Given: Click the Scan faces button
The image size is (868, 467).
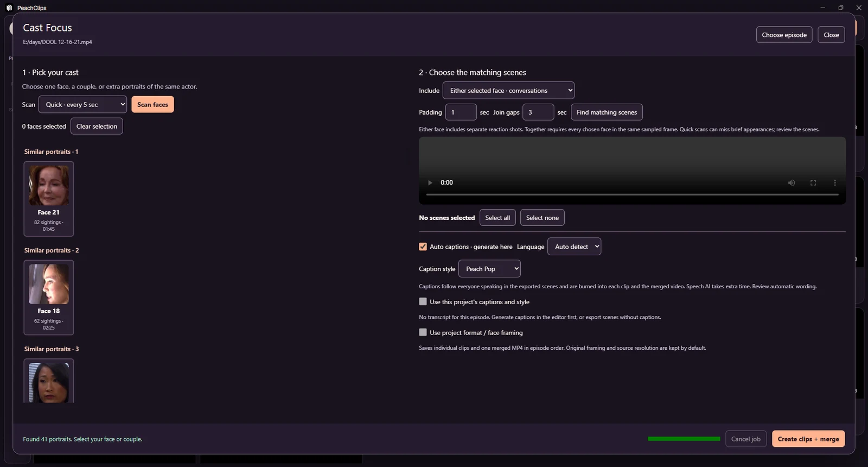Looking at the screenshot, I should [152, 104].
